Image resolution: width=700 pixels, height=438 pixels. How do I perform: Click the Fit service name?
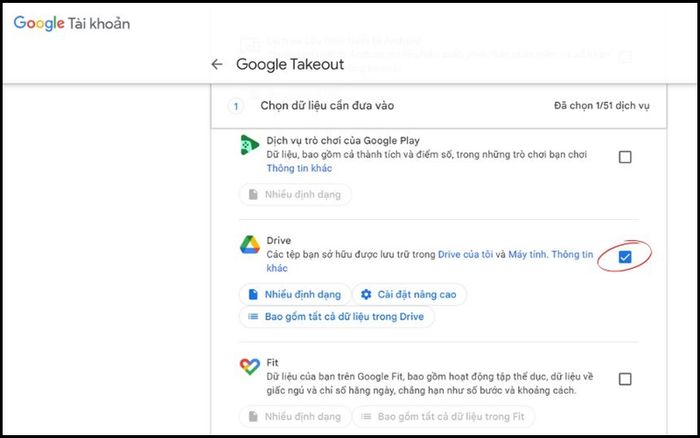click(272, 363)
